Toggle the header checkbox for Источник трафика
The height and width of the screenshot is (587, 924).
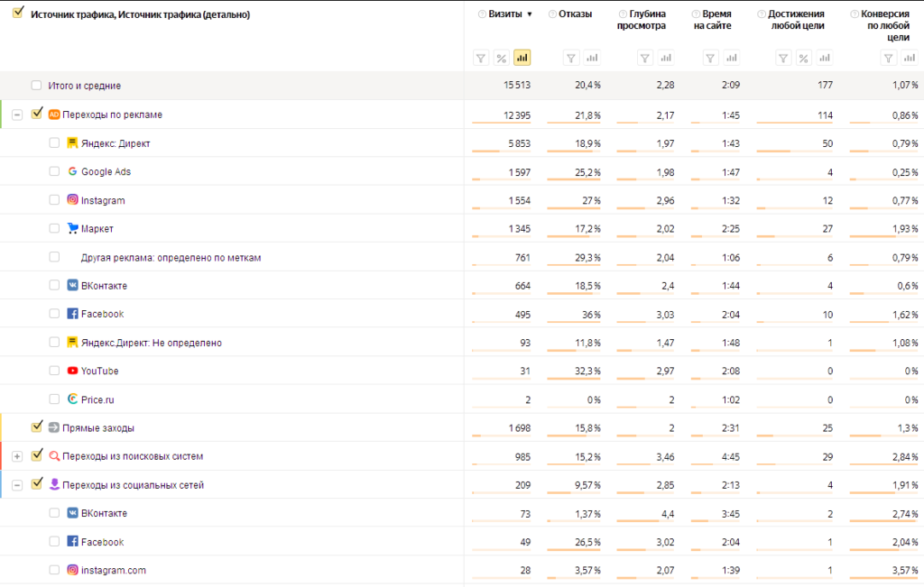tap(18, 12)
